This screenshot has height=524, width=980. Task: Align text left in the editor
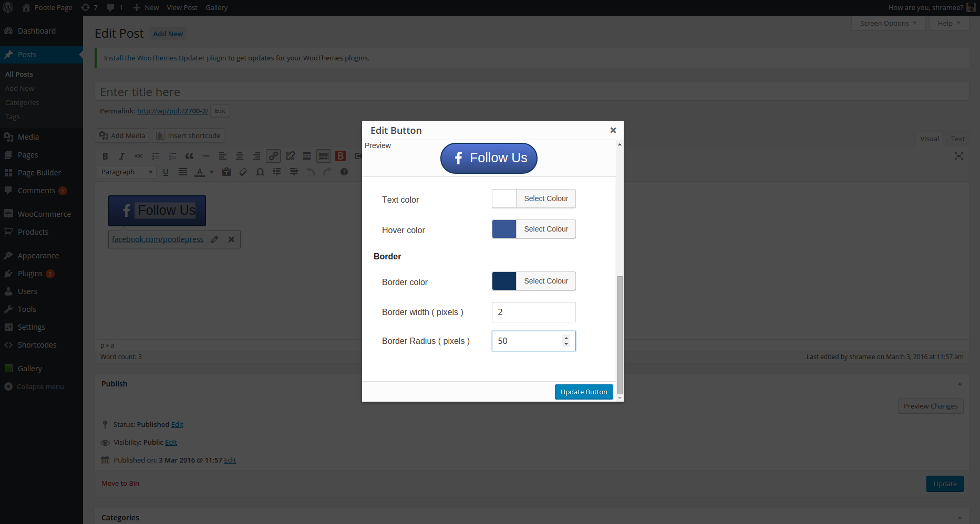pos(223,156)
